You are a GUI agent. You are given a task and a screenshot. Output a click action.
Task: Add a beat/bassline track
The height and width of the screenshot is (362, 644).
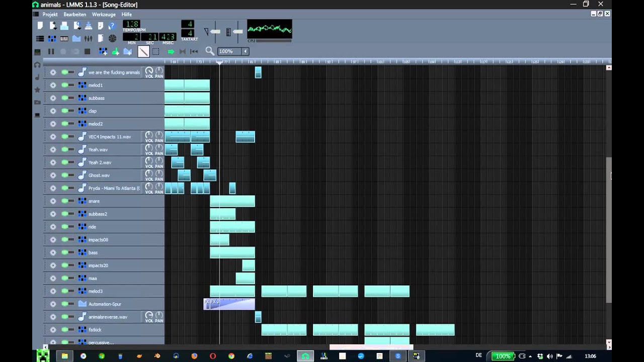[103, 51]
